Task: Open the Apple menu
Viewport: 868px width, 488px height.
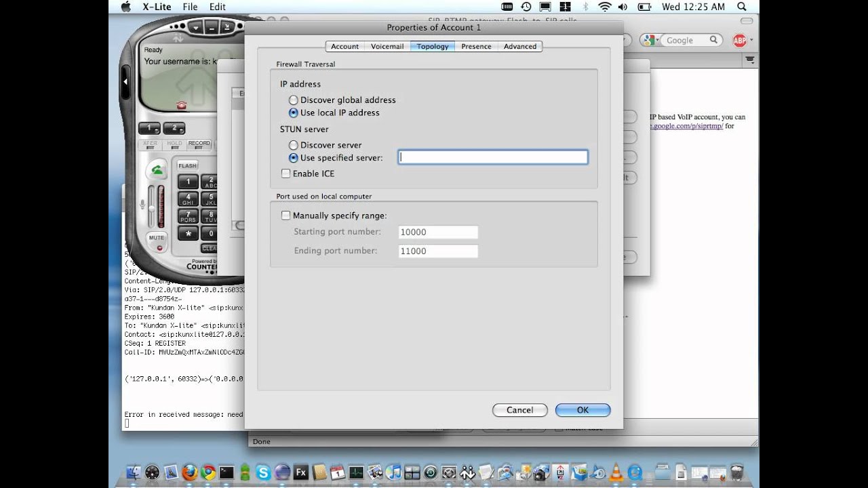Action: (125, 7)
